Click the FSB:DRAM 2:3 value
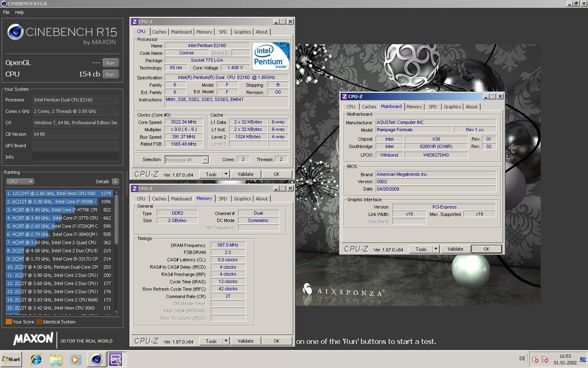 [228, 253]
